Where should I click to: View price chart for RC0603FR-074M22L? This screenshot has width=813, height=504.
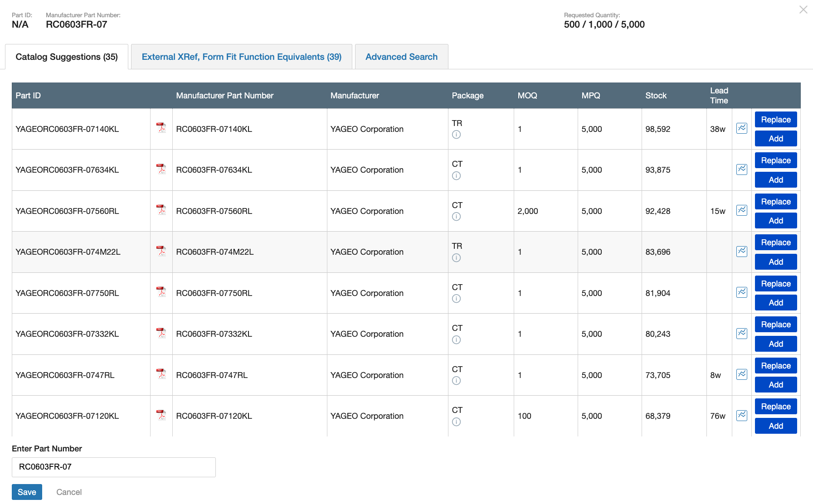tap(742, 252)
